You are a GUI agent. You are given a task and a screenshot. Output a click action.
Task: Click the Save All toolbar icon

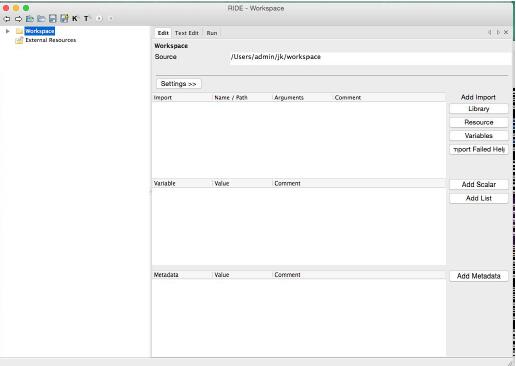click(64, 19)
